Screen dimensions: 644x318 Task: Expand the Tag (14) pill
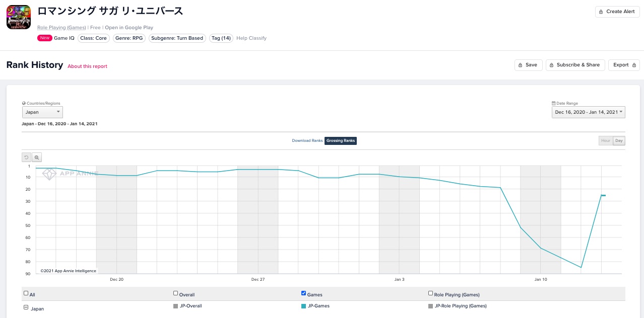click(221, 38)
